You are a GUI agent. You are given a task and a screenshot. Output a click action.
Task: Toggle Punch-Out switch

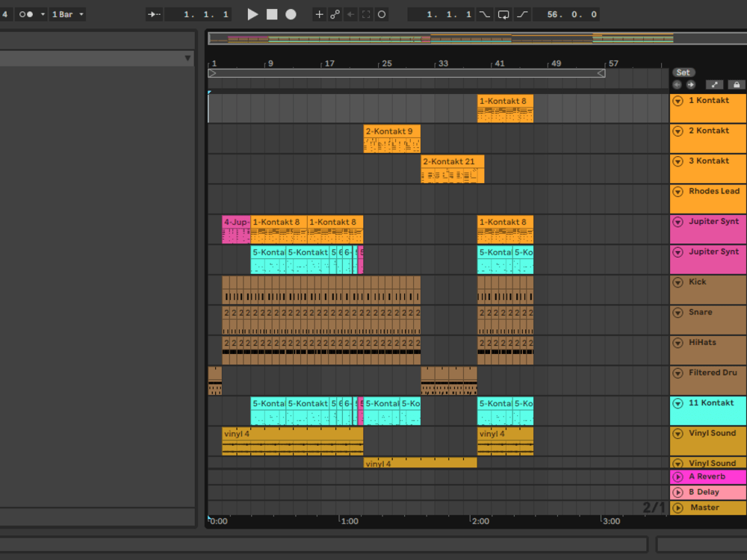(523, 14)
